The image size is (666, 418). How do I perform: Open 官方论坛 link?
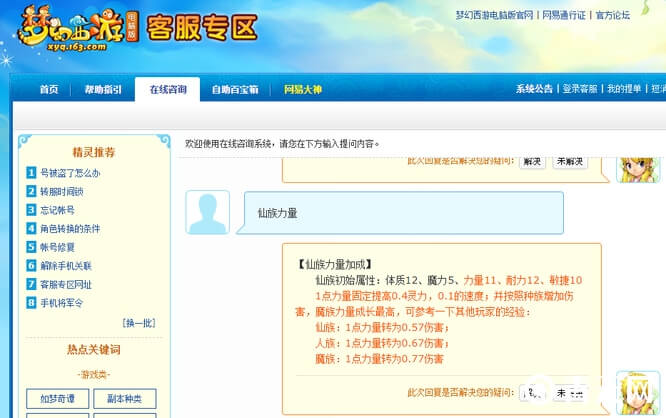pos(612,15)
